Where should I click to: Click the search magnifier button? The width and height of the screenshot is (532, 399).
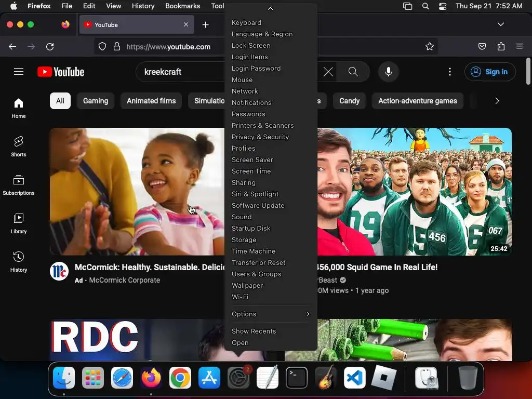click(353, 72)
